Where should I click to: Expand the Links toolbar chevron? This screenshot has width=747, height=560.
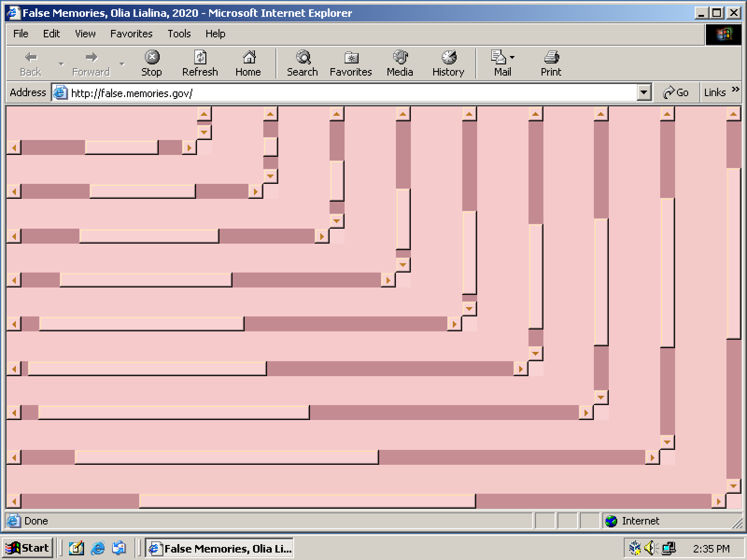735,89
